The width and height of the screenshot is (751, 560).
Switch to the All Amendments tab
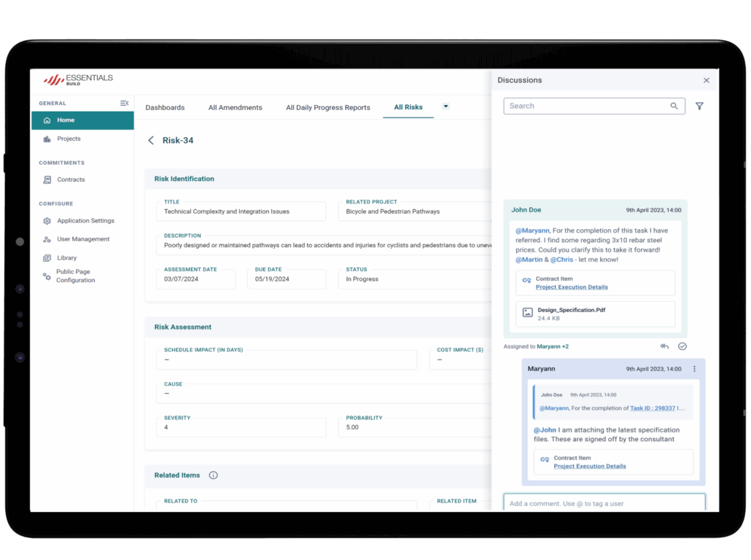(x=235, y=108)
